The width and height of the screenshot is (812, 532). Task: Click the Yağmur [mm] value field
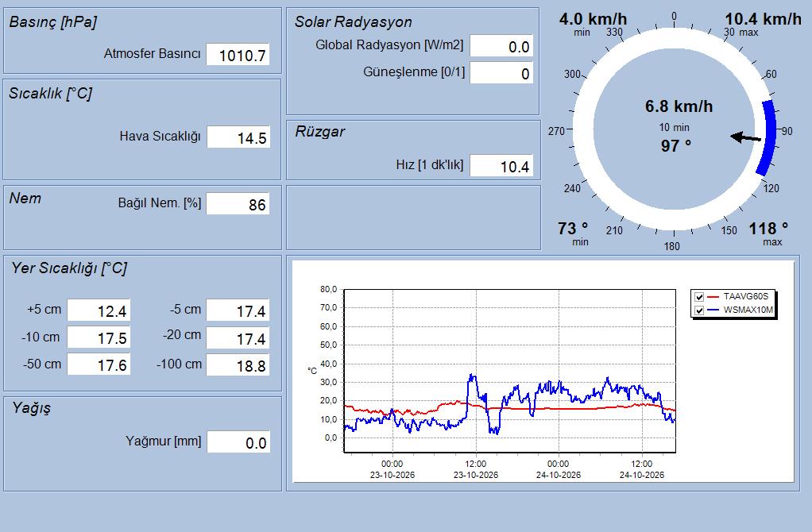[x=238, y=442]
